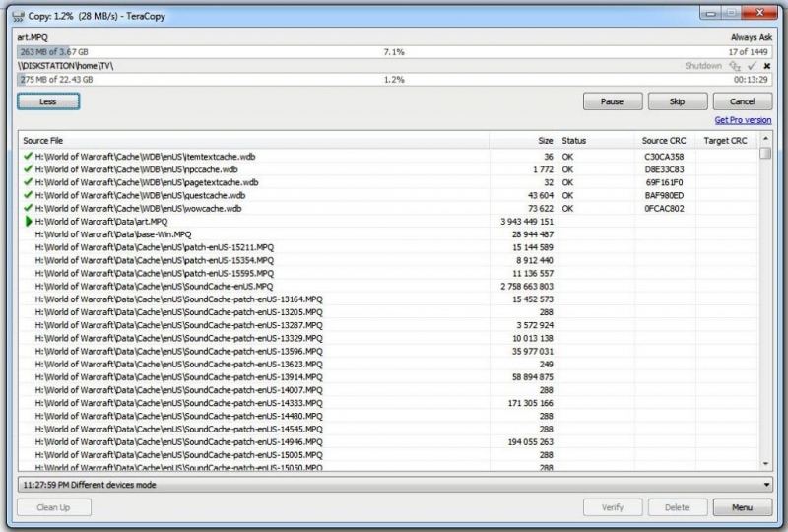Click green check on wowcache.wdb row
The height and width of the screenshot is (532, 788).
[29, 208]
